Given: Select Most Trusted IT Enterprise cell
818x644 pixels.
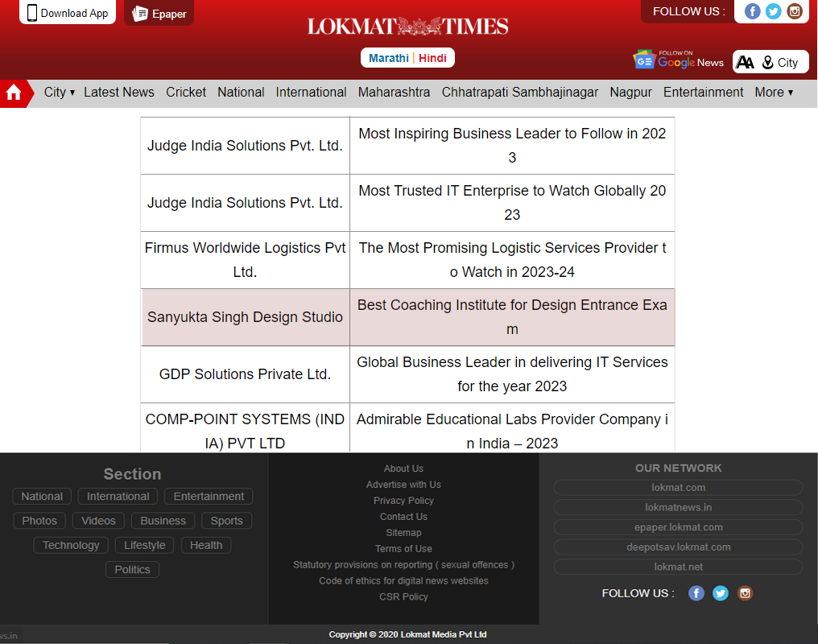Looking at the screenshot, I should [x=512, y=203].
